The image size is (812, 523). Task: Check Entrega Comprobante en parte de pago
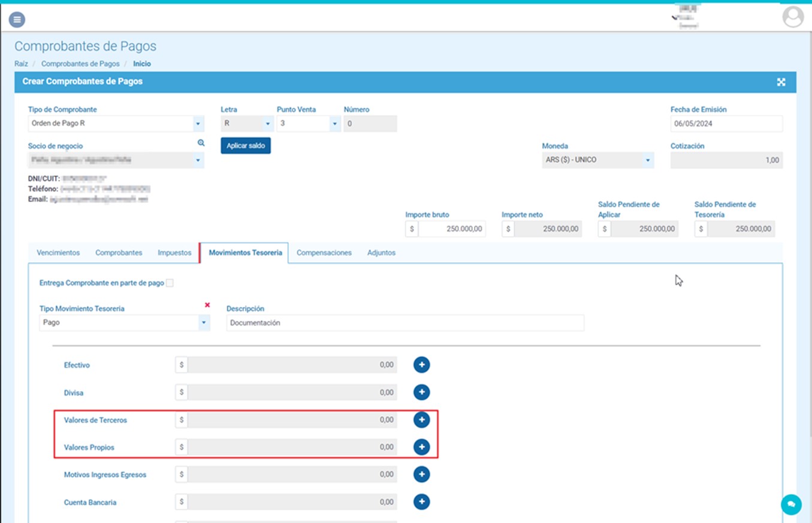(x=170, y=283)
